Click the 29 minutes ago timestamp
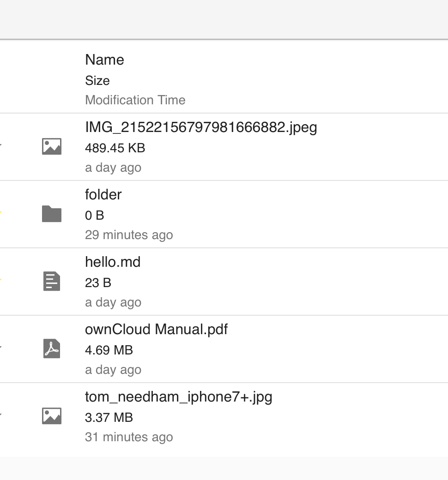448x480 pixels. pyautogui.click(x=129, y=235)
